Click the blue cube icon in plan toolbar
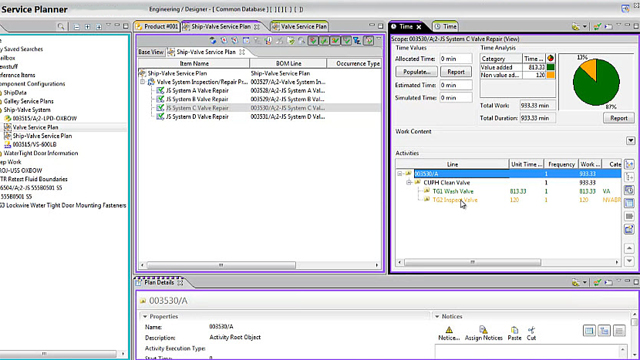The width and height of the screenshot is (640, 360). click(213, 40)
